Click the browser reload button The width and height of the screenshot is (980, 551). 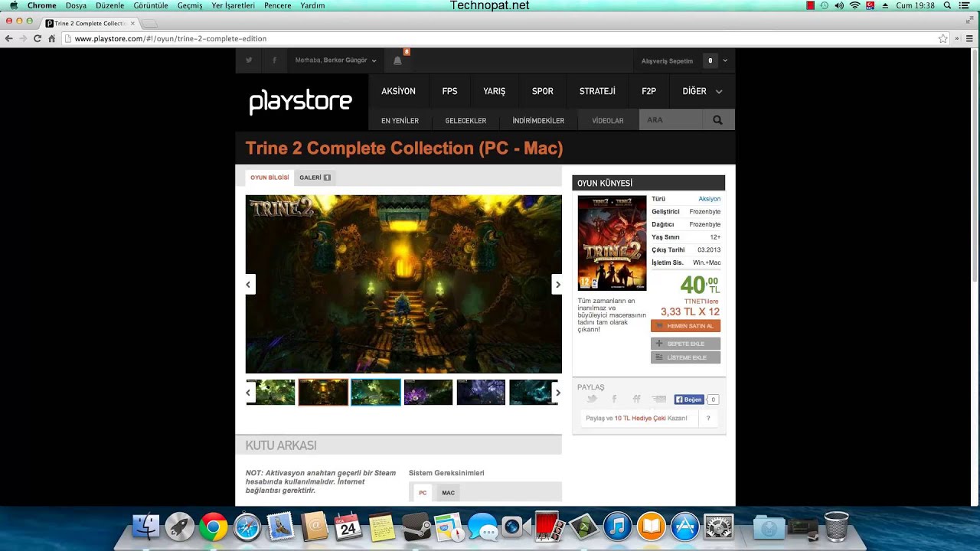pyautogui.click(x=37, y=38)
